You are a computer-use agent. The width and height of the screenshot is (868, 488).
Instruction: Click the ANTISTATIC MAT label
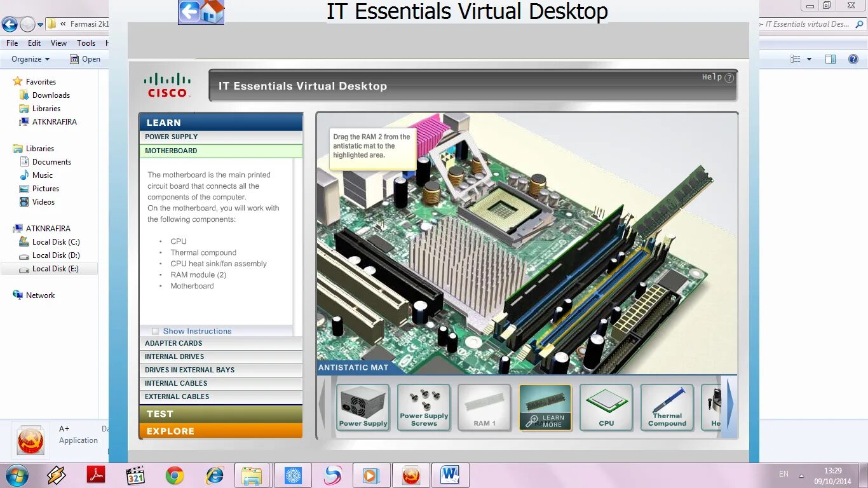(x=353, y=367)
